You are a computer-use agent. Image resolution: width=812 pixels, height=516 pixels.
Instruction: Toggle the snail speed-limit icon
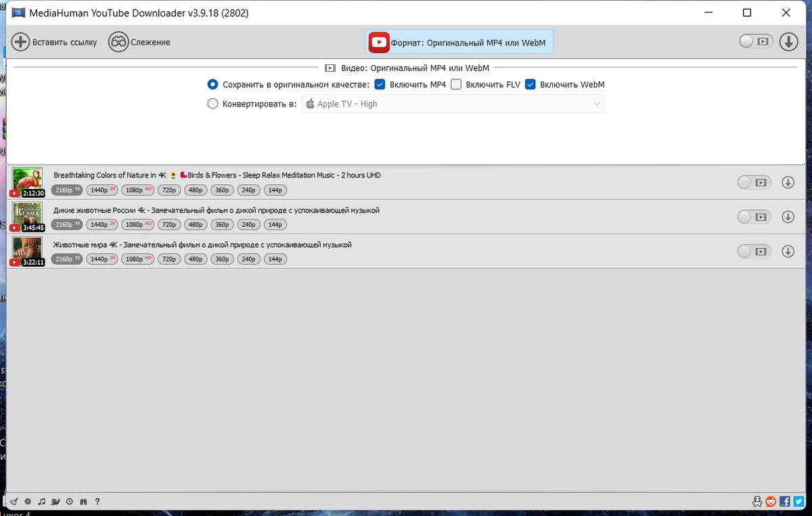pyautogui.click(x=56, y=502)
